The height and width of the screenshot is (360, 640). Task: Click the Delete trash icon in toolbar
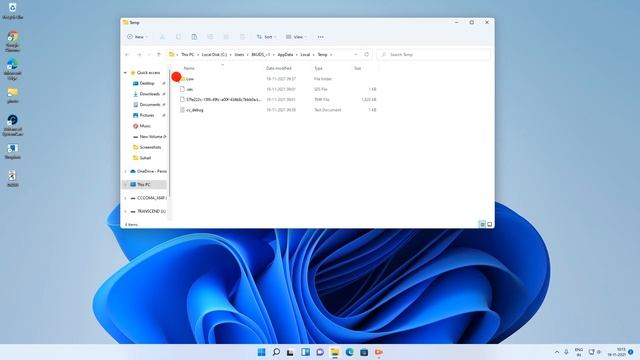click(x=242, y=37)
